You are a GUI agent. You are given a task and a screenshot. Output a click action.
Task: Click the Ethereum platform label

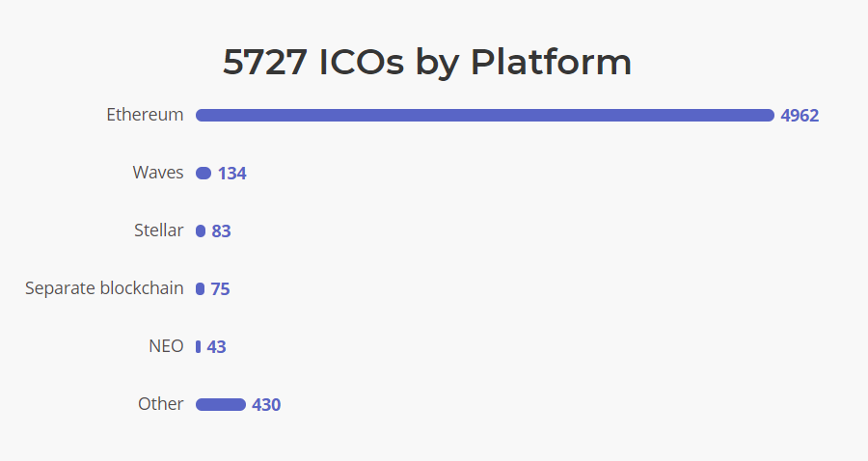click(145, 115)
